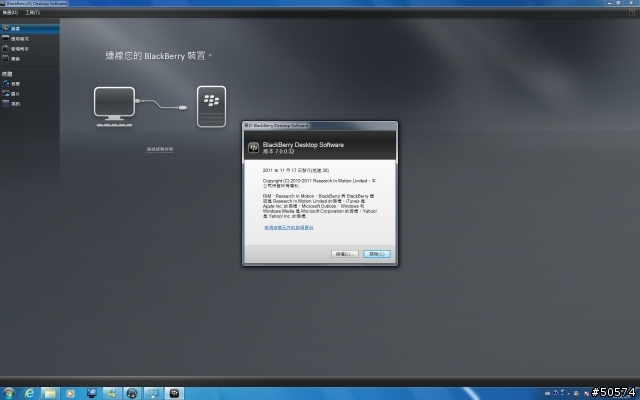Open the Tools (T) menu in menu bar
The image size is (640, 400).
pos(32,13)
